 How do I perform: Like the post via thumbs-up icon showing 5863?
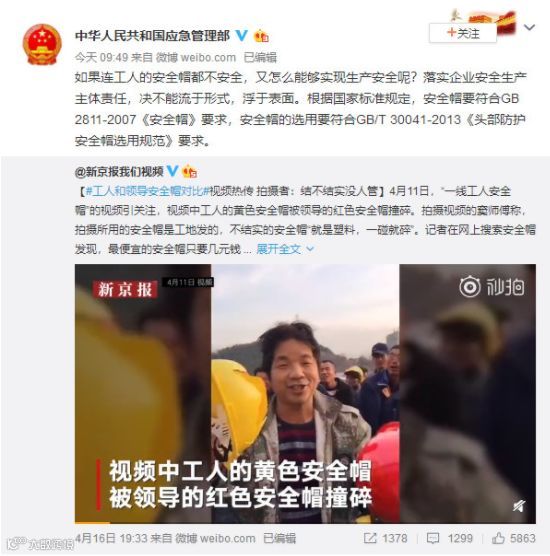(x=498, y=538)
